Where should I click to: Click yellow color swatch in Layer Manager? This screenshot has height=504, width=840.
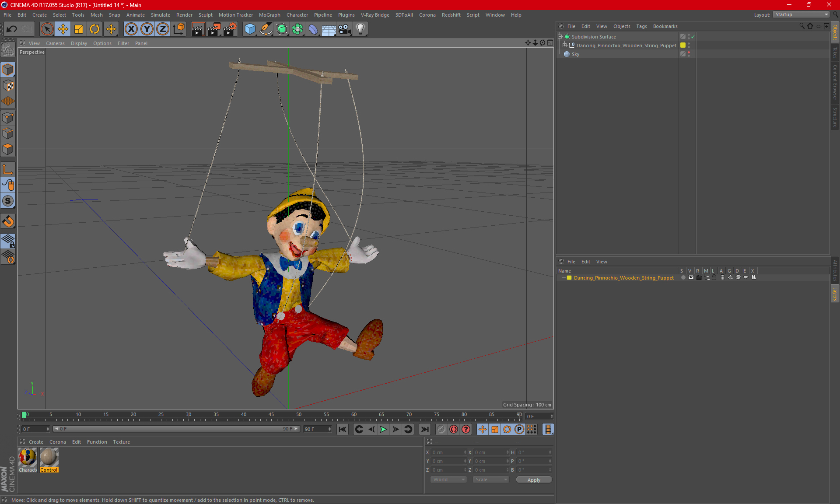click(569, 277)
